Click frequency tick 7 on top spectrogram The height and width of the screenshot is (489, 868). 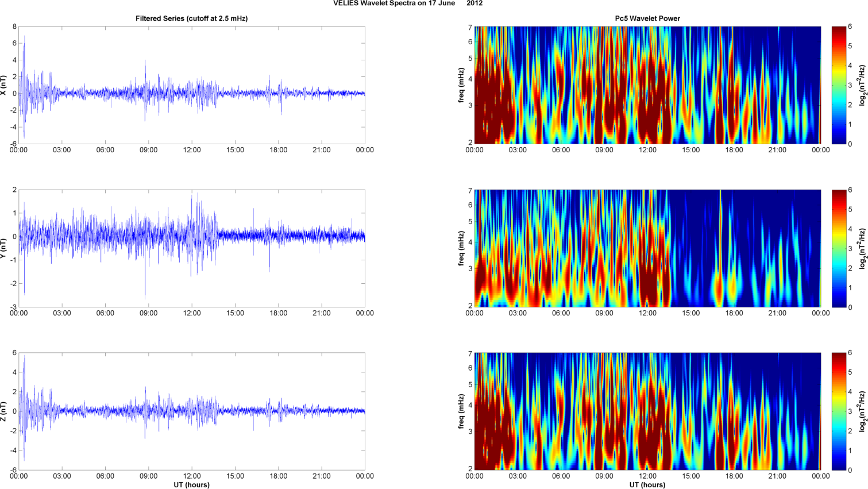tap(470, 28)
